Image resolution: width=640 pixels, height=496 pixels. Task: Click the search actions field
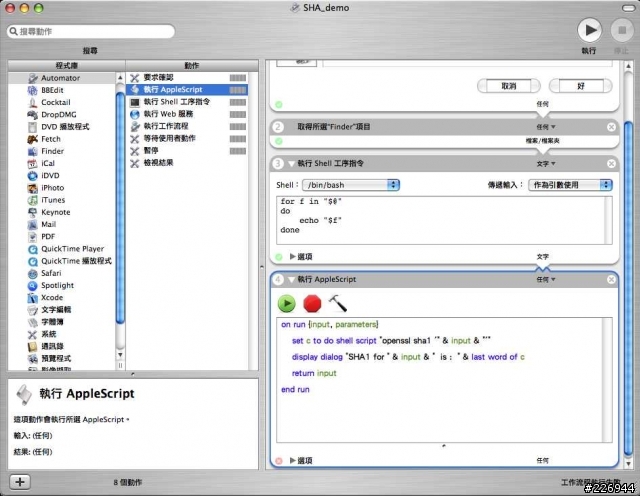tap(91, 31)
